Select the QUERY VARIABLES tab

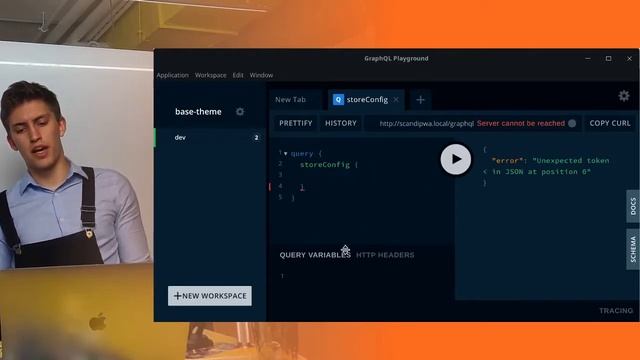[315, 255]
